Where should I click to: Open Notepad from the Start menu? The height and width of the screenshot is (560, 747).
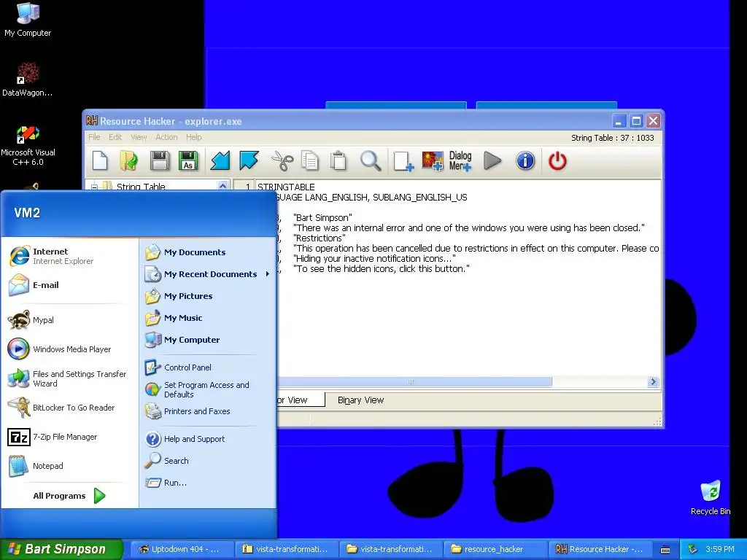click(69, 466)
